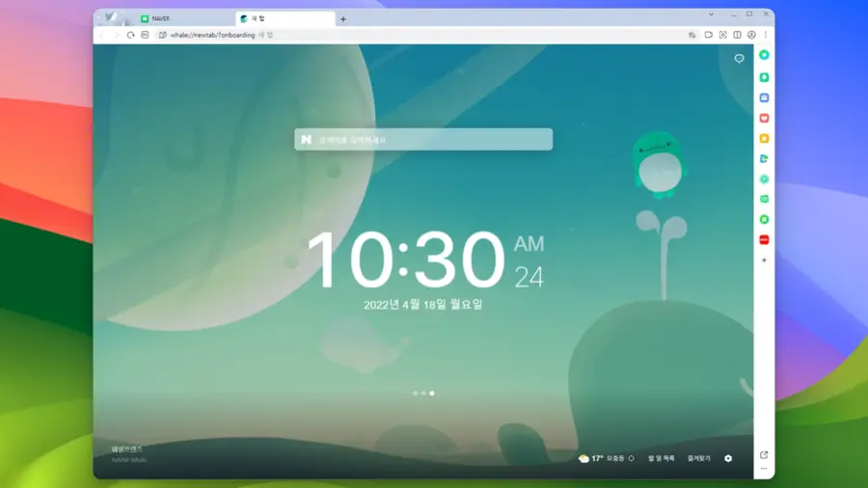Open the blue translate sidebar icon
This screenshot has width=868, height=488.
(x=764, y=159)
